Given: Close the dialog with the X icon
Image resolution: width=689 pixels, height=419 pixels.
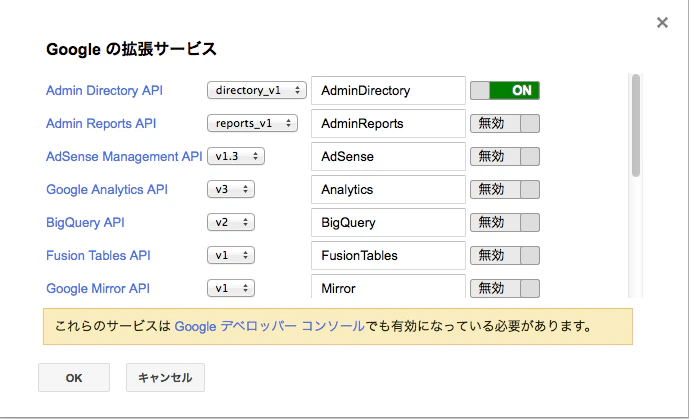Looking at the screenshot, I should [662, 22].
